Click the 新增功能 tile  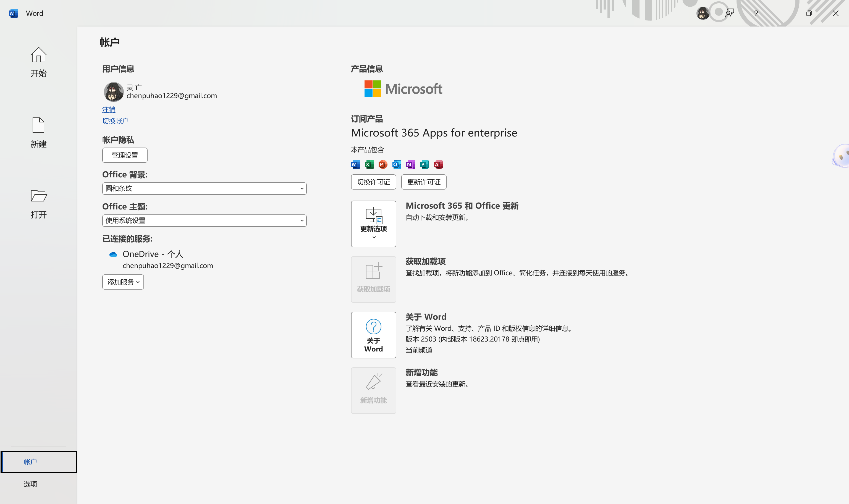374,390
